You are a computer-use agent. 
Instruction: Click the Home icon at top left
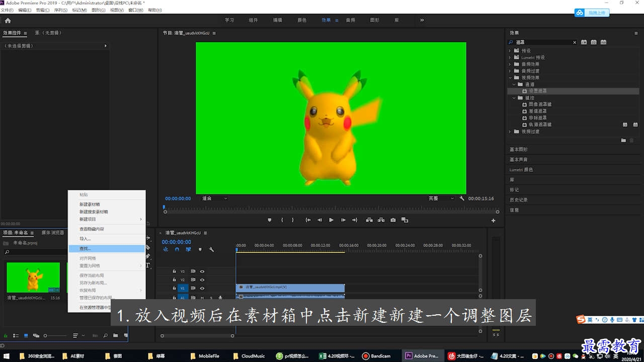8,21
